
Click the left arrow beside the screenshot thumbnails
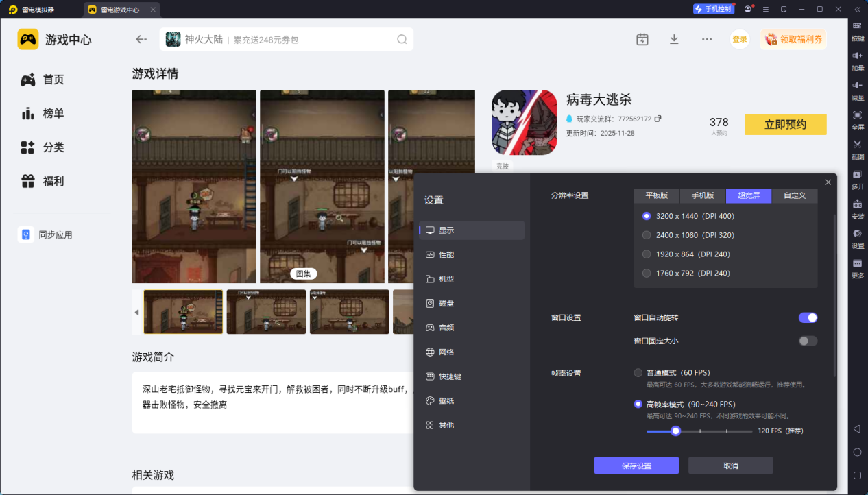[136, 311]
